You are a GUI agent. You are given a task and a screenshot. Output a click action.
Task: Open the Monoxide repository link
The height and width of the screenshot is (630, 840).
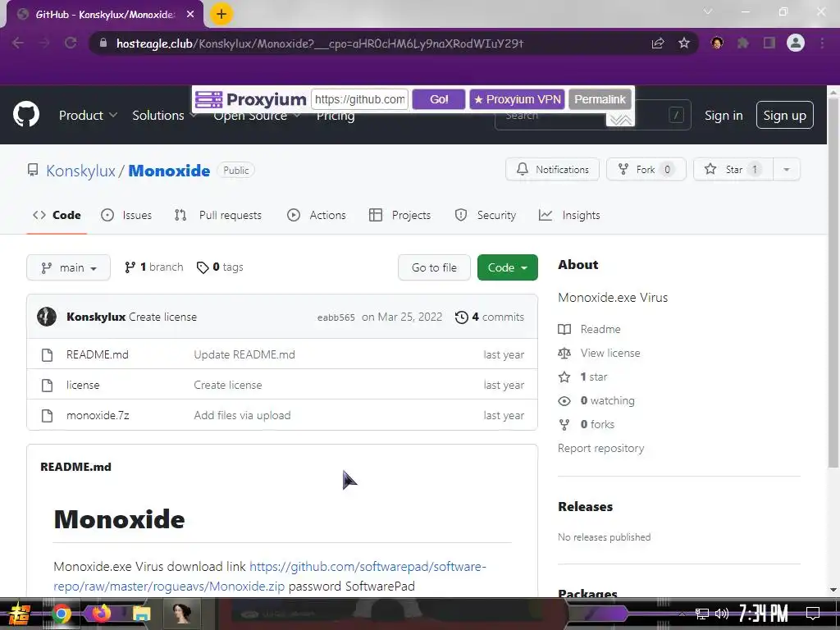tap(169, 171)
